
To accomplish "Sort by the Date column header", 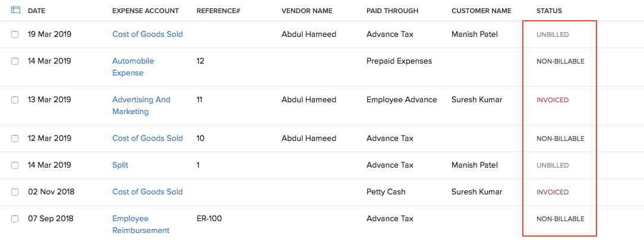I will 36,11.
